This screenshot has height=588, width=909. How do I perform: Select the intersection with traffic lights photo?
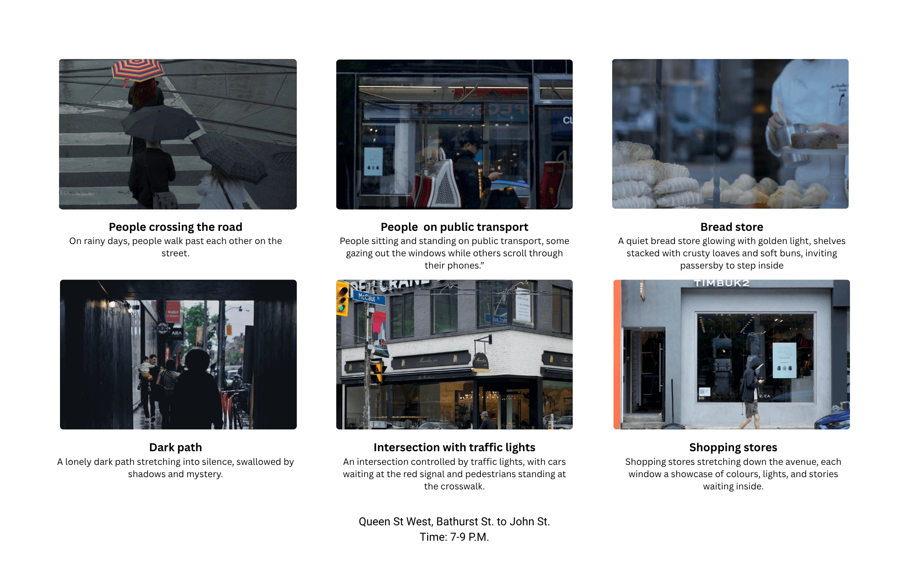454,354
